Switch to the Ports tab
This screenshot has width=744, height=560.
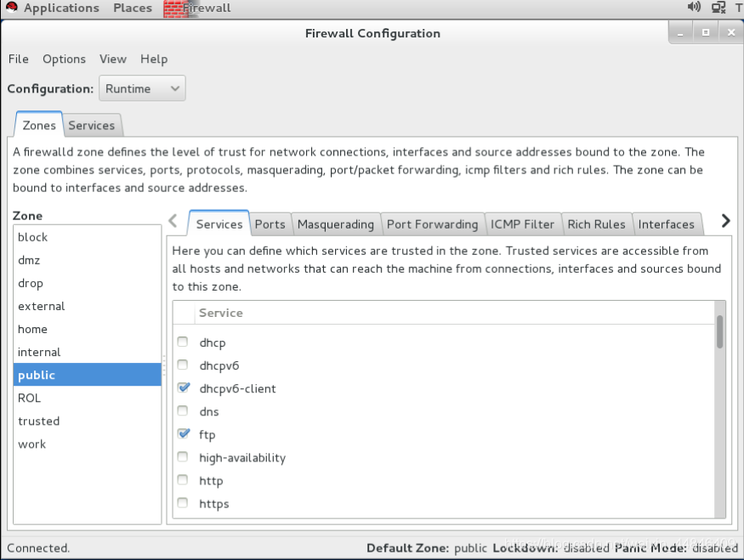pos(270,223)
